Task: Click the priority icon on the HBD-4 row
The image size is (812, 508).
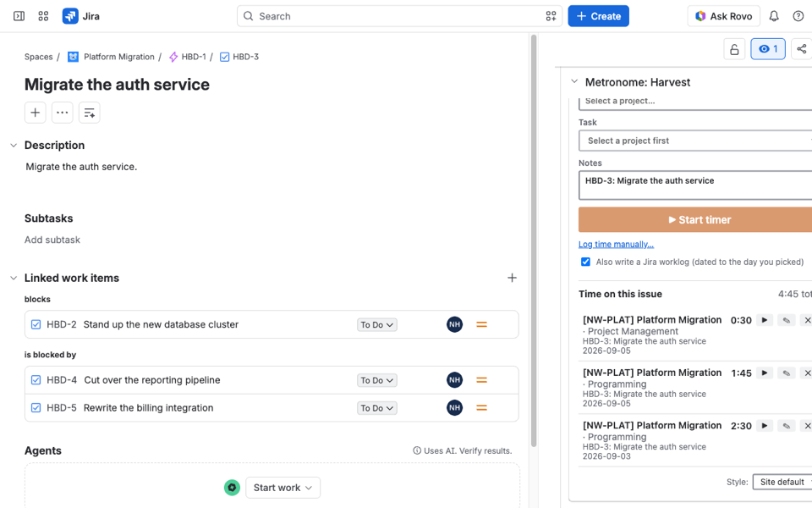Action: [481, 380]
